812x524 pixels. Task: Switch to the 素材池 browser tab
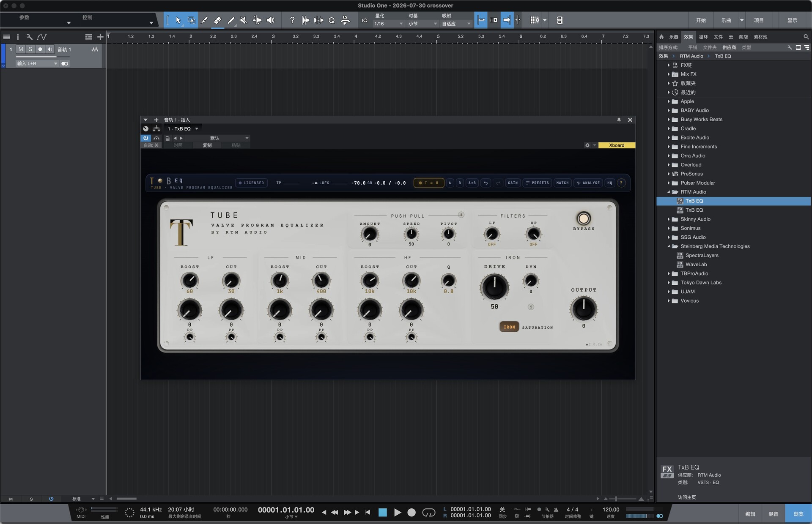[760, 37]
